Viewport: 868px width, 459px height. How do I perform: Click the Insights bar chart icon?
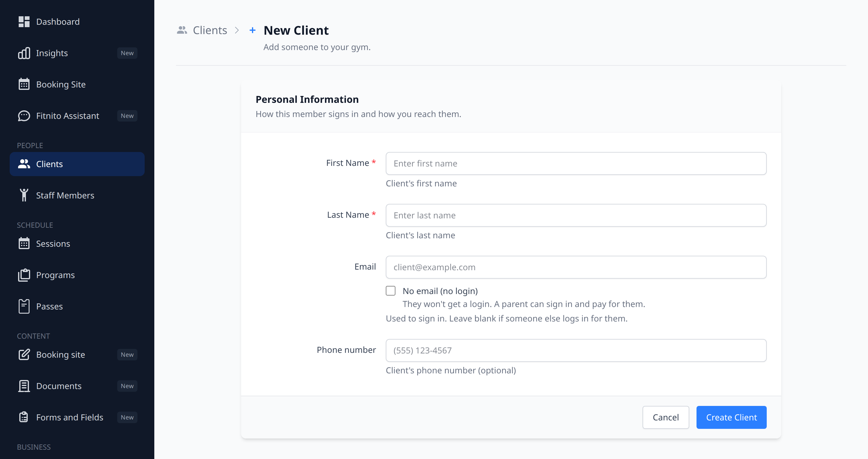pos(24,53)
